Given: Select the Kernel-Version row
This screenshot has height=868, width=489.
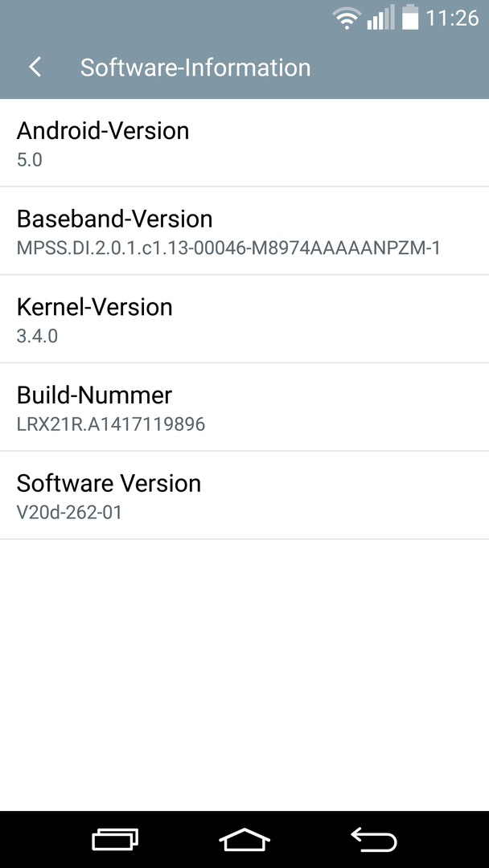Looking at the screenshot, I should (x=244, y=319).
